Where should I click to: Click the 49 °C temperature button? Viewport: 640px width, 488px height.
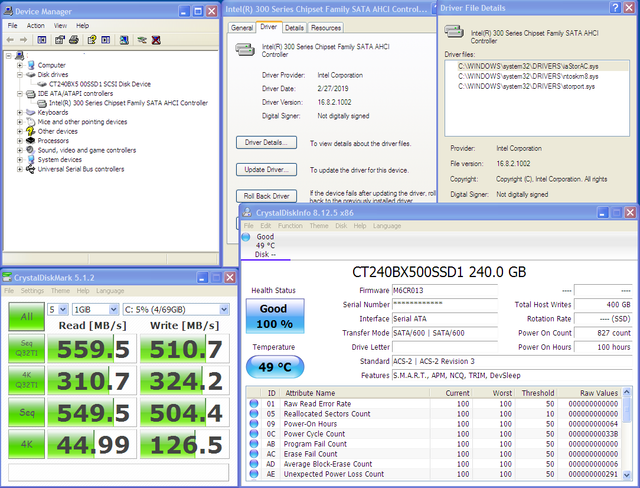click(x=275, y=366)
